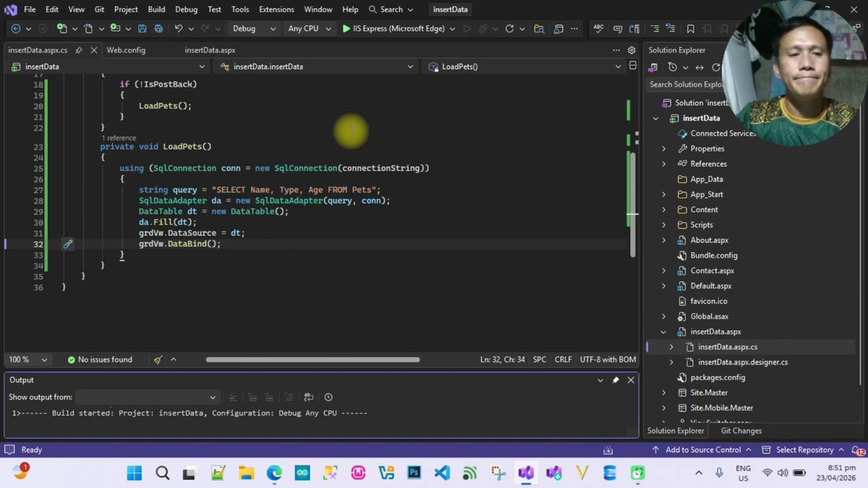Toggle timestamp clock icon in Output
Screen dimensions: 868x488
click(328, 397)
